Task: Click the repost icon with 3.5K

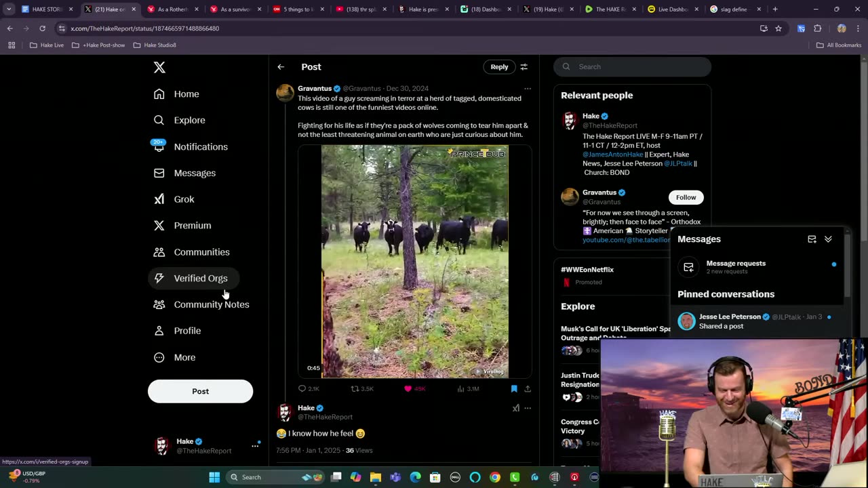Action: click(362, 389)
